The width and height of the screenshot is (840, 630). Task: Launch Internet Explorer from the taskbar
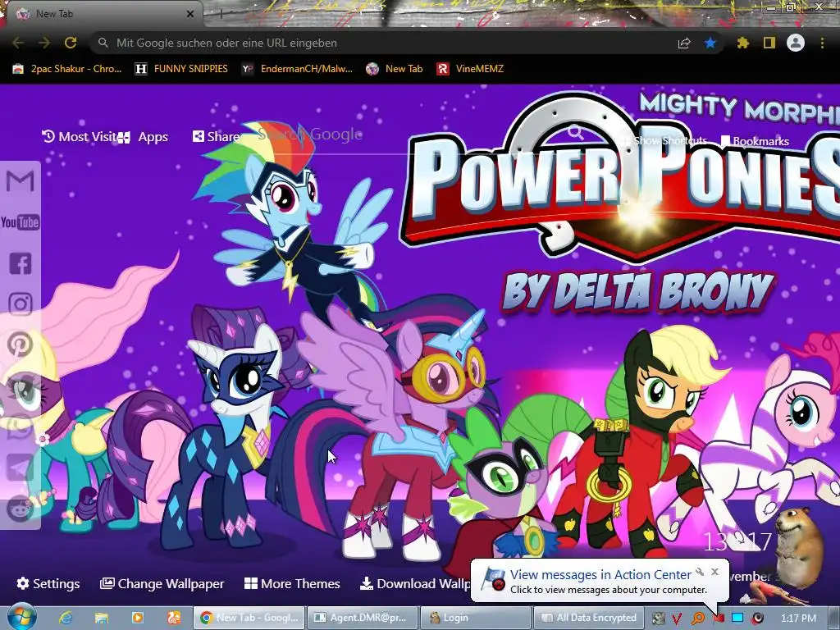[x=66, y=618]
